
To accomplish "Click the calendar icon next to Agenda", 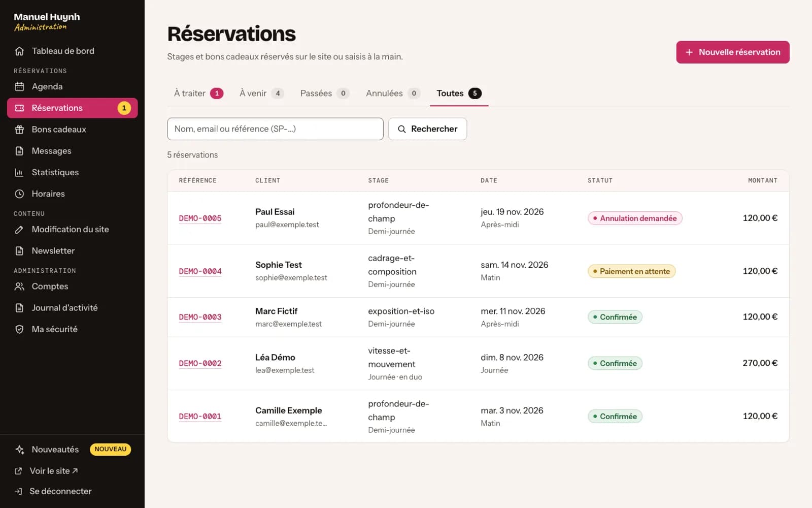I will [19, 86].
